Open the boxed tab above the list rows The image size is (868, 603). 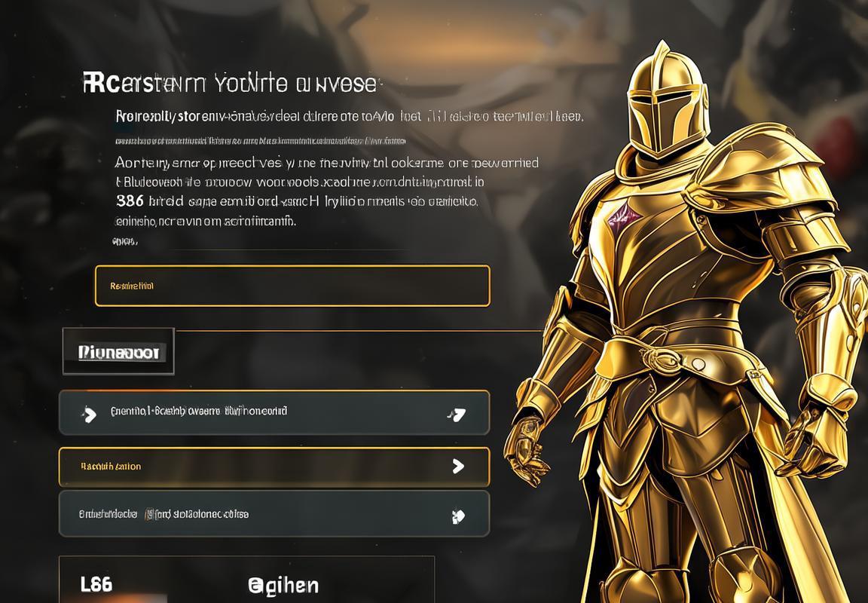coord(118,351)
